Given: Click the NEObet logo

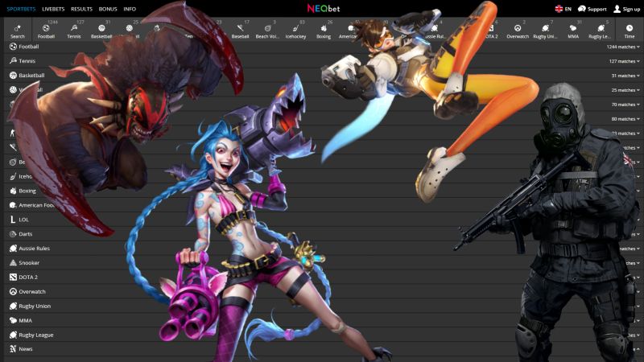Looking at the screenshot, I should click(324, 9).
